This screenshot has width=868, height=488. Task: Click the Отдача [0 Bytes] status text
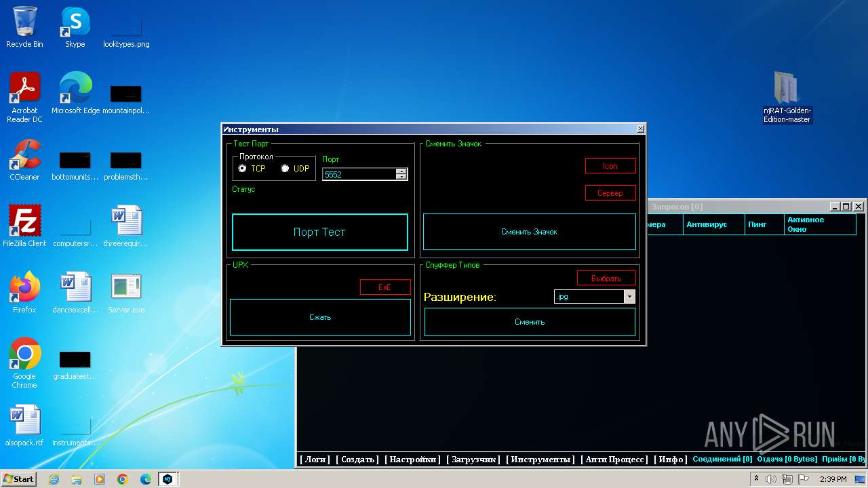(x=787, y=459)
